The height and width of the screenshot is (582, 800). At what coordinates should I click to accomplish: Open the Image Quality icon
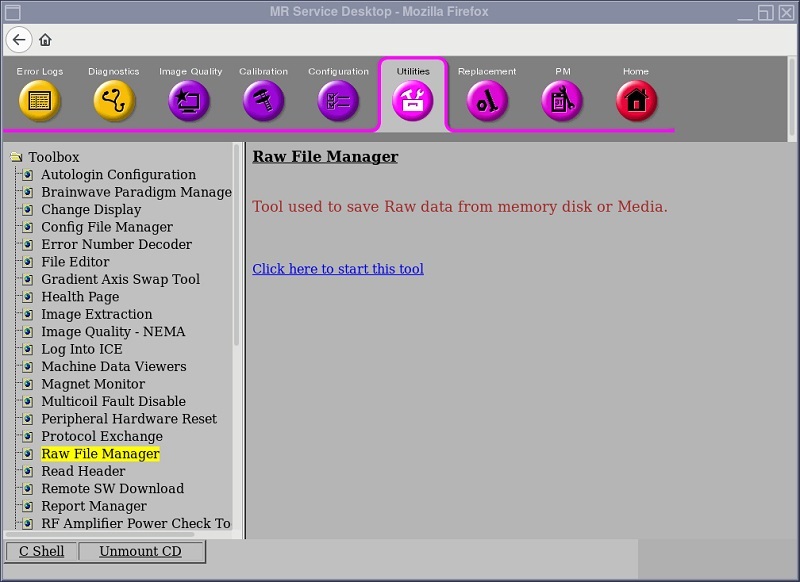(x=189, y=101)
